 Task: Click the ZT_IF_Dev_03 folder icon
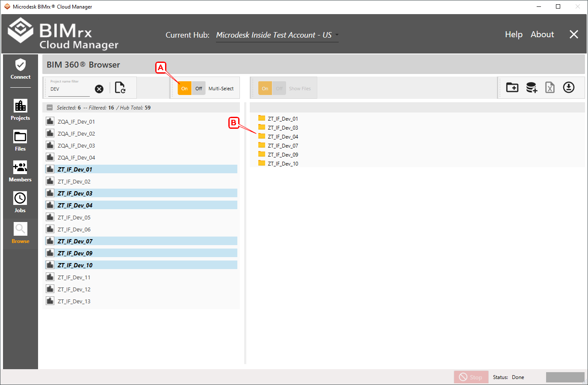coord(262,127)
